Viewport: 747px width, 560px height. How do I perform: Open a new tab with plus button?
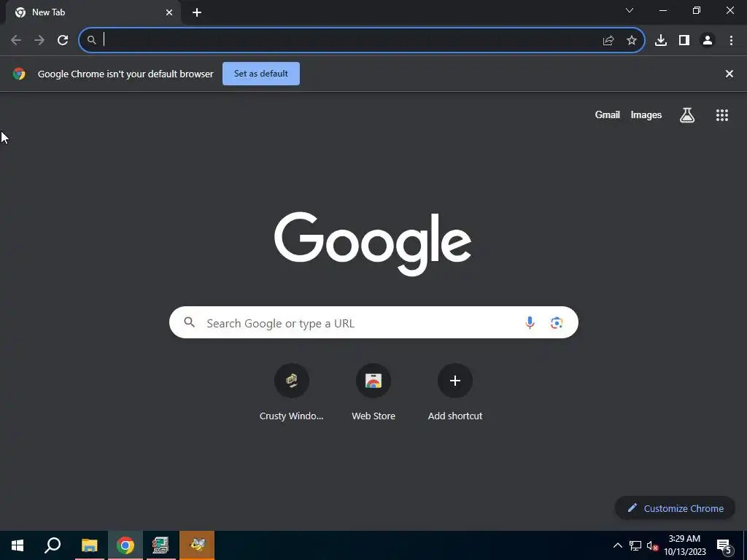(x=197, y=12)
